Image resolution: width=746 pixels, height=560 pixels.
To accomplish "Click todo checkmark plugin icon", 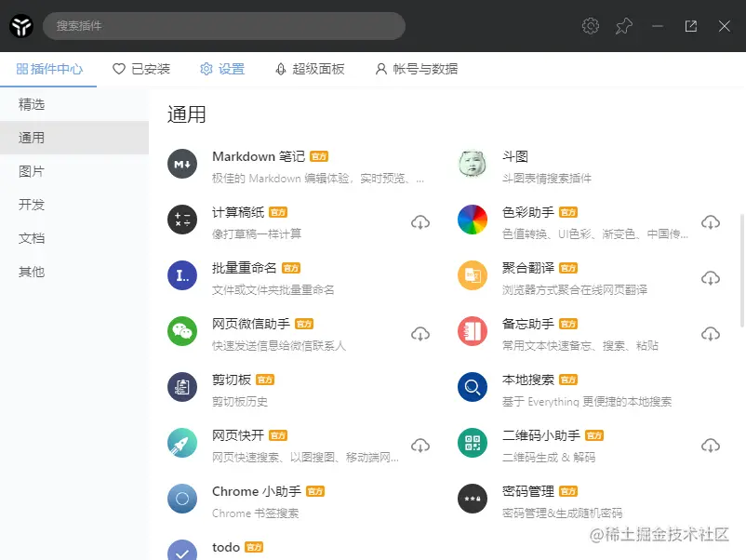I will [182, 550].
